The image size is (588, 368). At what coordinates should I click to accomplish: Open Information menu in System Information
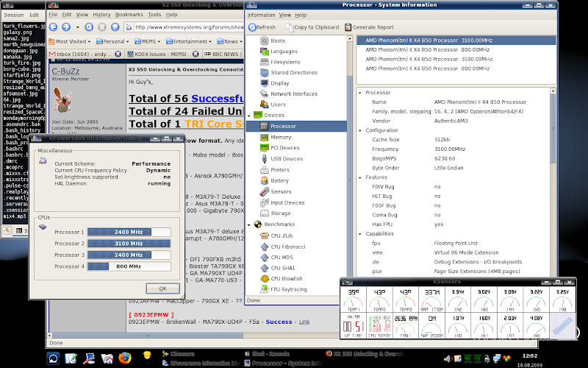click(x=261, y=15)
